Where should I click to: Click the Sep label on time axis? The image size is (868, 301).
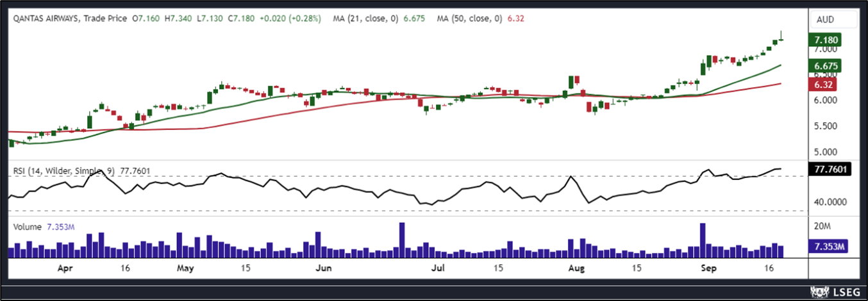(708, 267)
